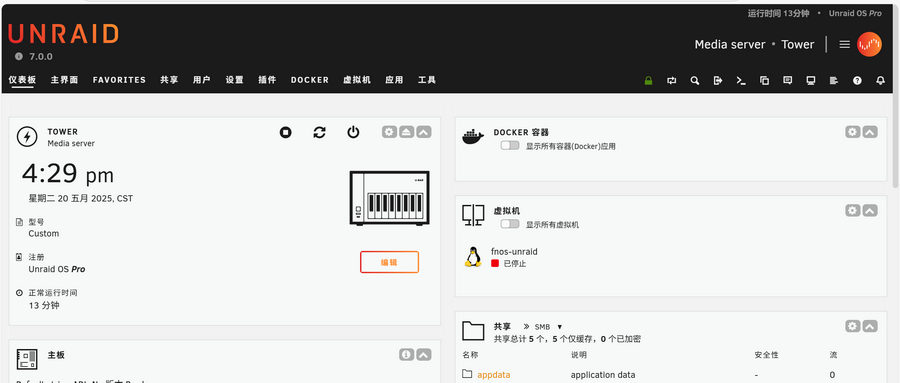This screenshot has width=900, height=383.
Task: Open the search magnifier icon
Action: click(695, 80)
